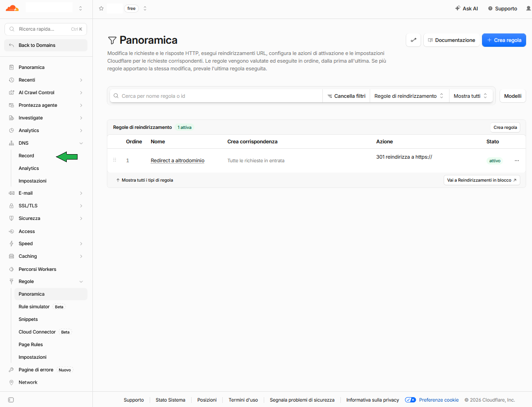Click the Prontezza agente icon
The width and height of the screenshot is (532, 407).
(12, 105)
